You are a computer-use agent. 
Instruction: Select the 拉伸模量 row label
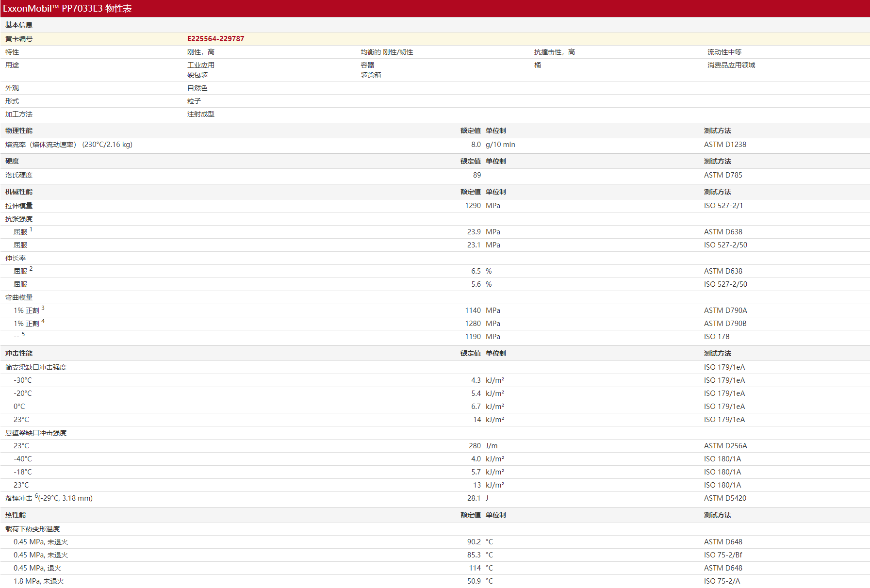pyautogui.click(x=19, y=206)
